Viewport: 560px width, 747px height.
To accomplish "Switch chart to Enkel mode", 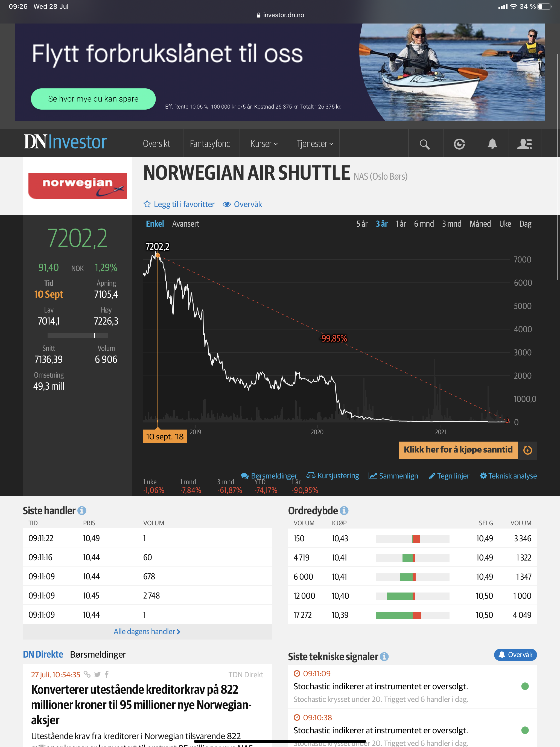I will click(x=155, y=224).
